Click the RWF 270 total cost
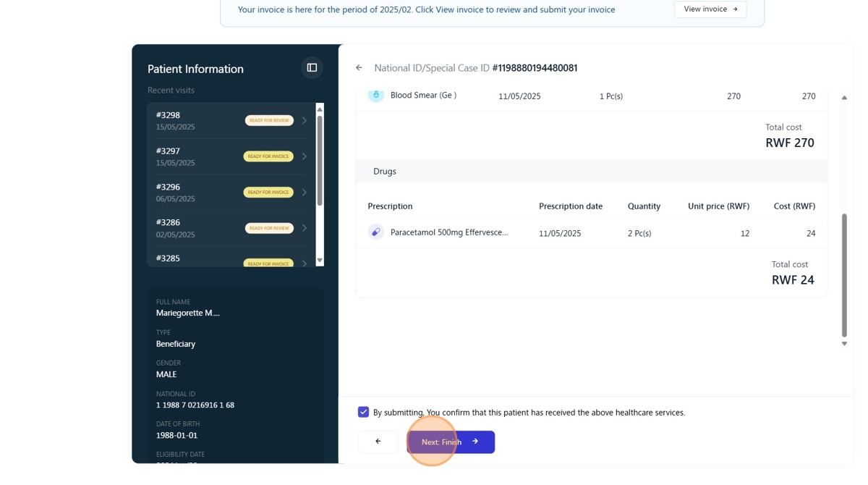This screenshot has height=485, width=868. pos(790,143)
